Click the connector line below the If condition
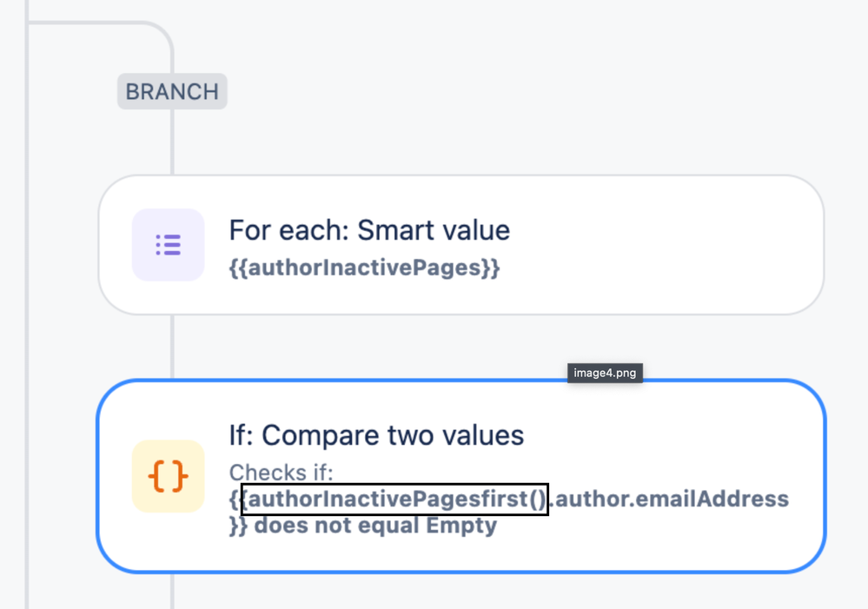 [x=172, y=592]
